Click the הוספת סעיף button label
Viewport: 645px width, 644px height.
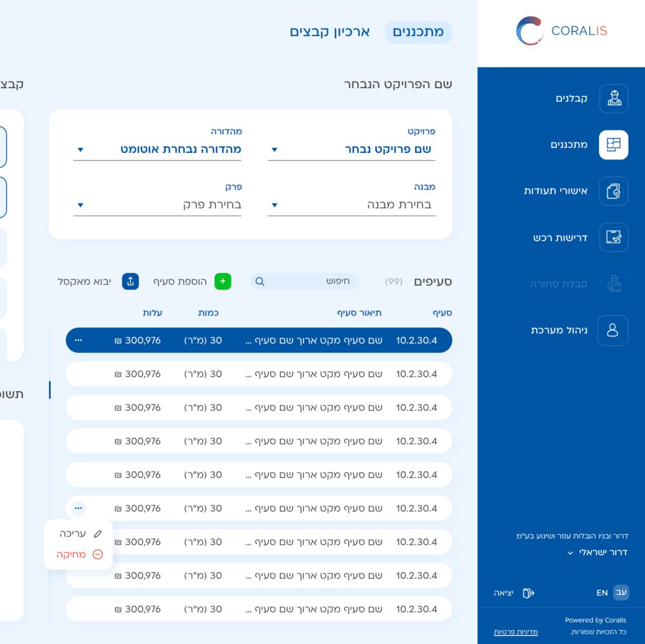coord(180,282)
